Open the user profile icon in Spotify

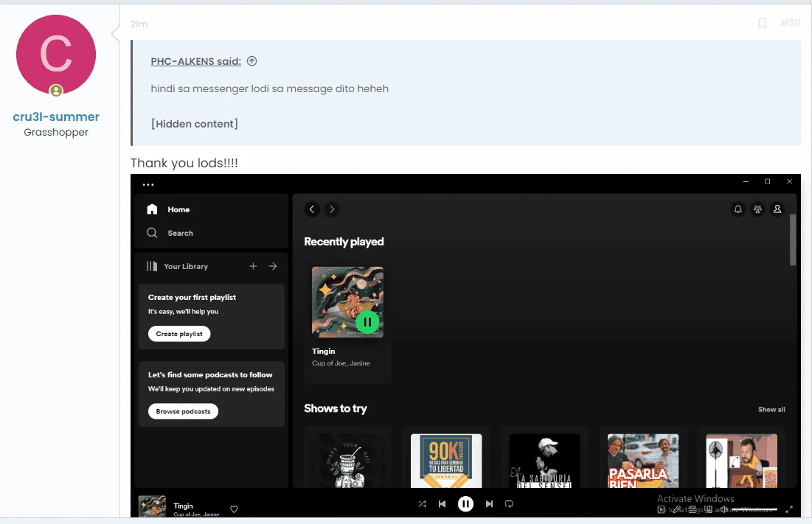click(777, 209)
